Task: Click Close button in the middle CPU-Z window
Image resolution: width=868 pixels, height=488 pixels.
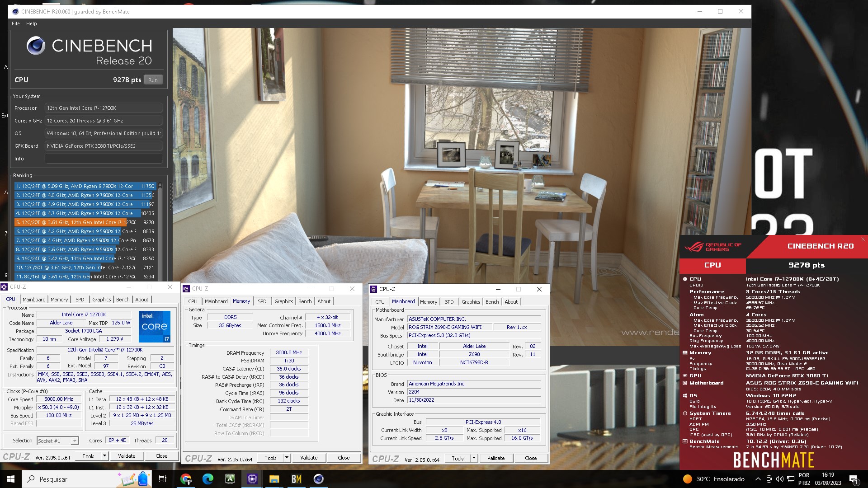Action: tap(344, 458)
